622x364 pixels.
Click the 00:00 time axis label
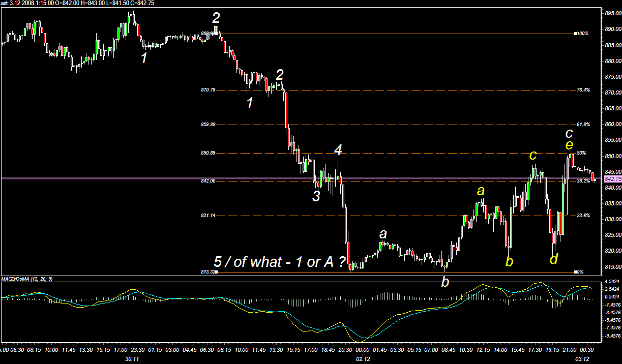pyautogui.click(x=362, y=350)
